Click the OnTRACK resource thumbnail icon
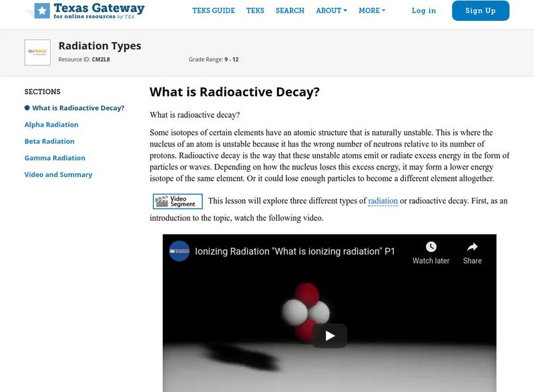 coord(37,53)
